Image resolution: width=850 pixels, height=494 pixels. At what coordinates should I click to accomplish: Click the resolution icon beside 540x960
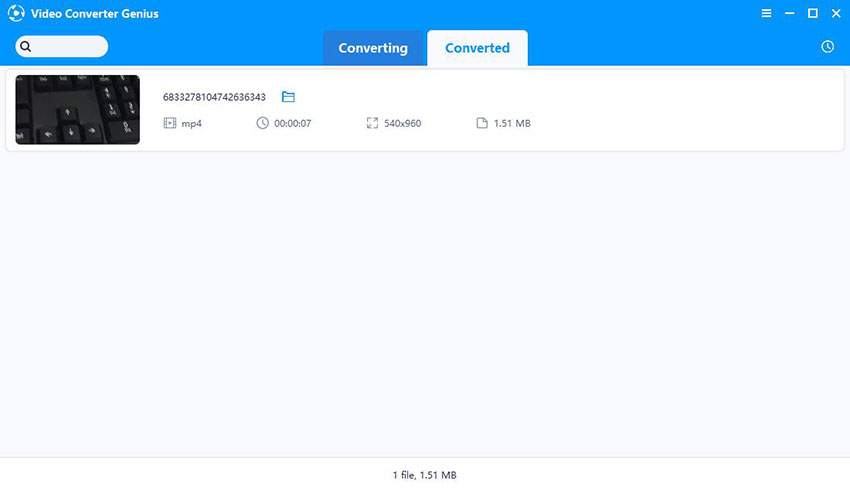[x=372, y=123]
